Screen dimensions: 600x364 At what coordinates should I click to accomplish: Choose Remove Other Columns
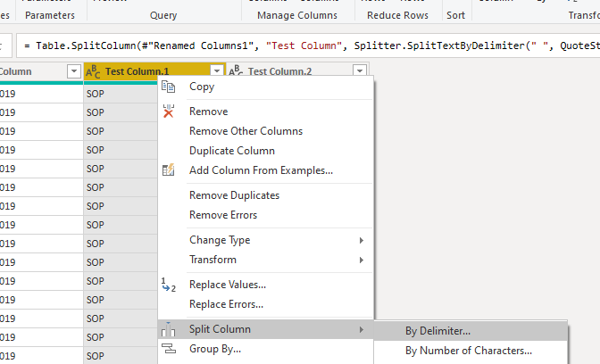coord(265,131)
